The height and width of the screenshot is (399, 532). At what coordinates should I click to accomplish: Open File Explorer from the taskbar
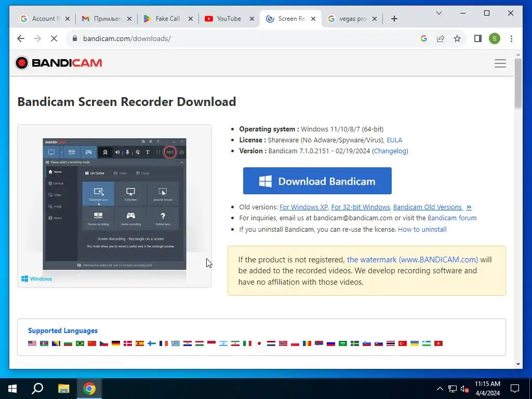tap(63, 389)
